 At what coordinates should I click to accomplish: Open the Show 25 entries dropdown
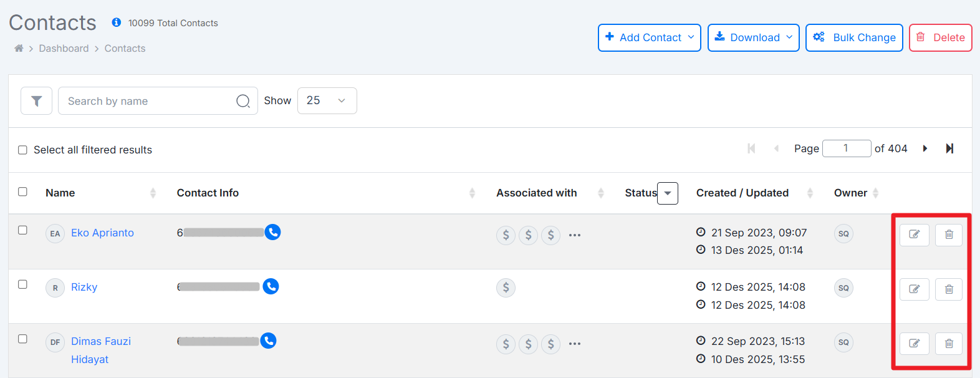pyautogui.click(x=327, y=100)
